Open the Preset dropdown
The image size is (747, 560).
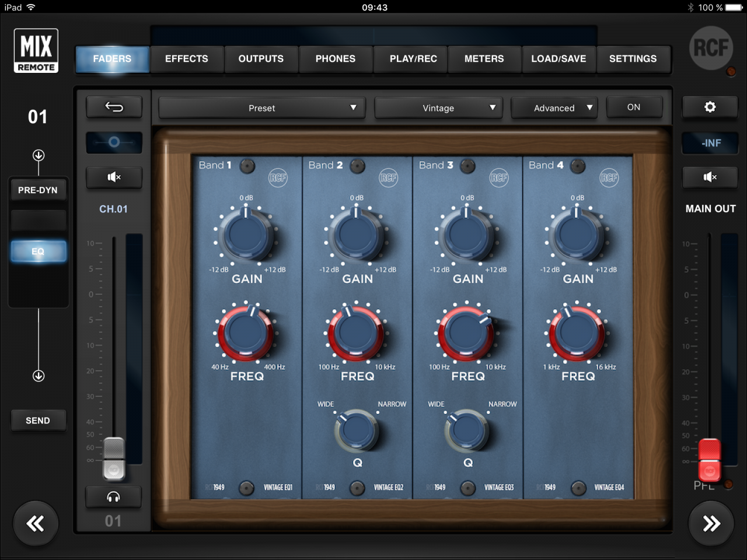(x=262, y=108)
